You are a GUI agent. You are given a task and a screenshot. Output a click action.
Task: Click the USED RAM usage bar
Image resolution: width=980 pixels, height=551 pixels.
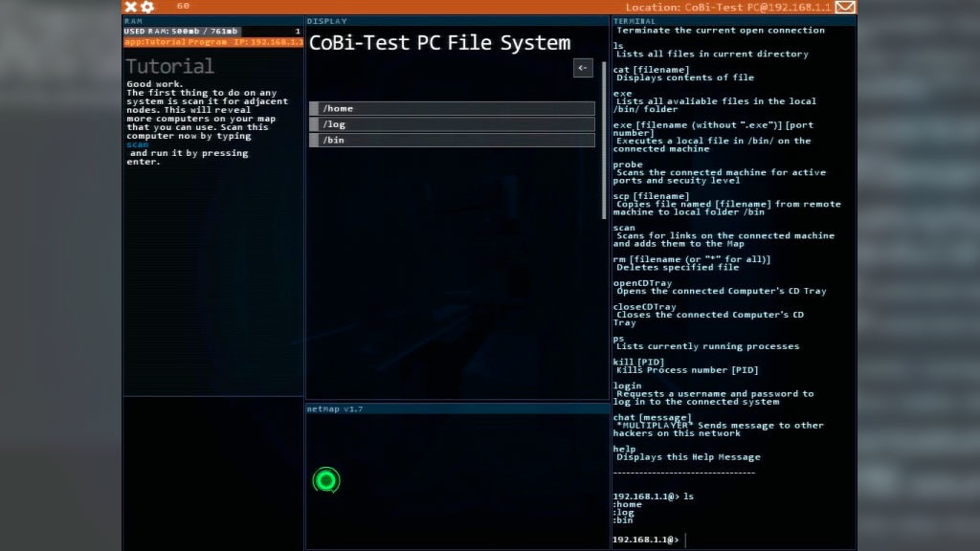point(182,32)
